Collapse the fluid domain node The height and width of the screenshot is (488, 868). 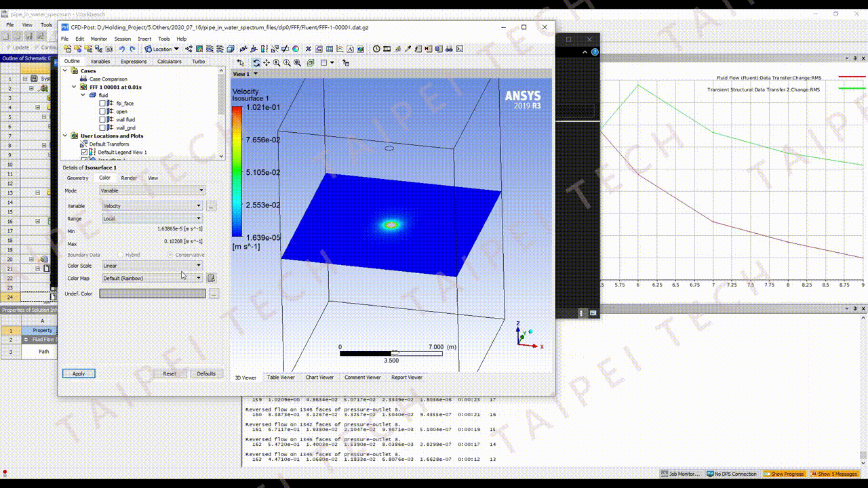click(83, 95)
